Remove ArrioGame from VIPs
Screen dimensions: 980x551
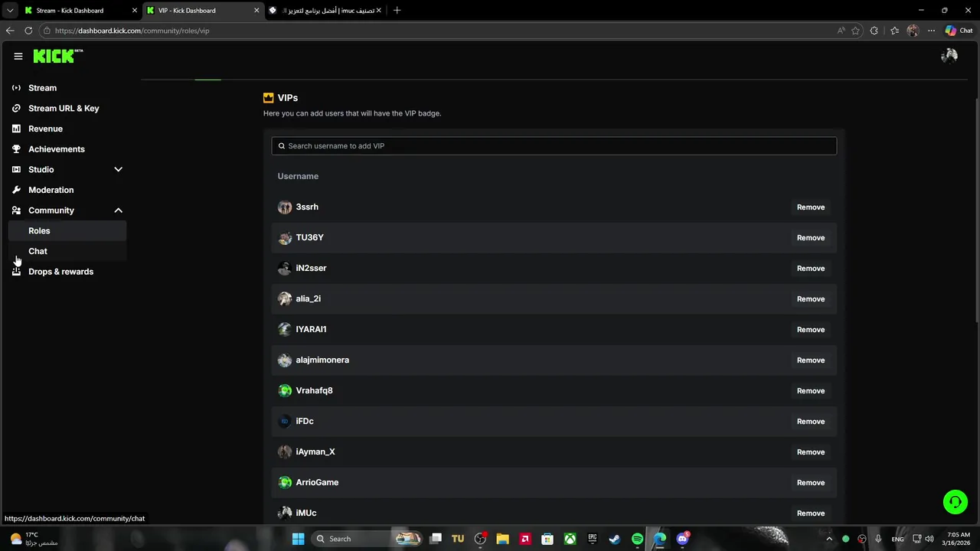811,483
